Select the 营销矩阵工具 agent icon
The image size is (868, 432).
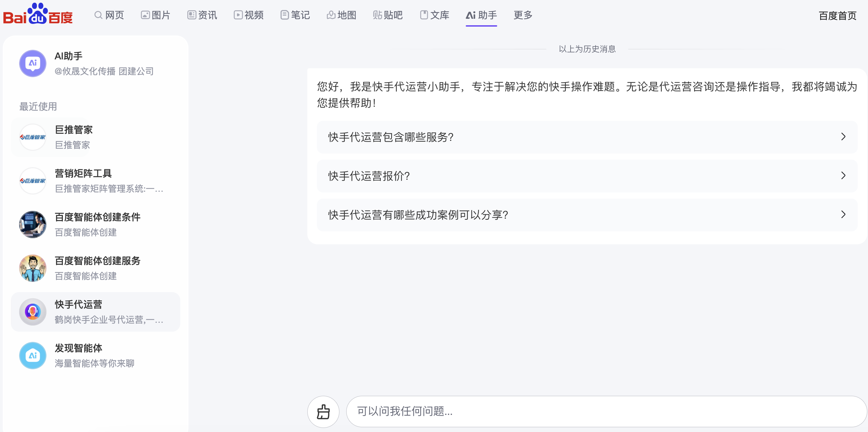pos(33,181)
